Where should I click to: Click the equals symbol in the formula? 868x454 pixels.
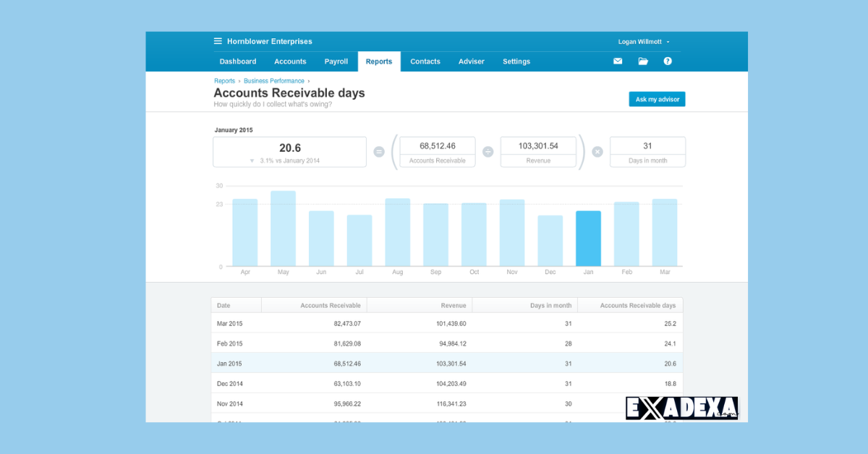pyautogui.click(x=378, y=151)
